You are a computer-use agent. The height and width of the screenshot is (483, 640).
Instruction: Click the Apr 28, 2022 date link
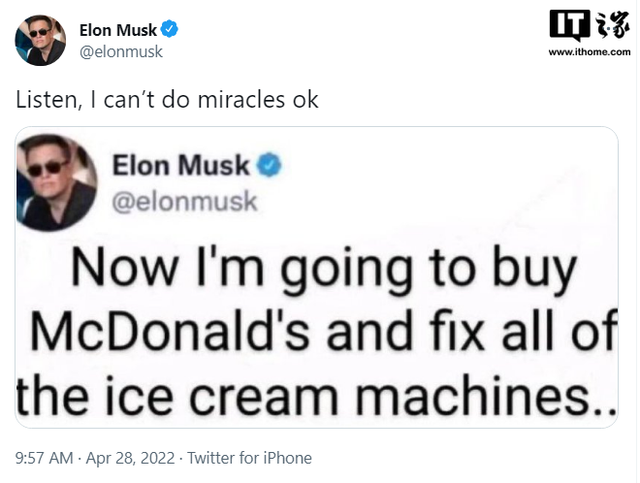click(130, 458)
